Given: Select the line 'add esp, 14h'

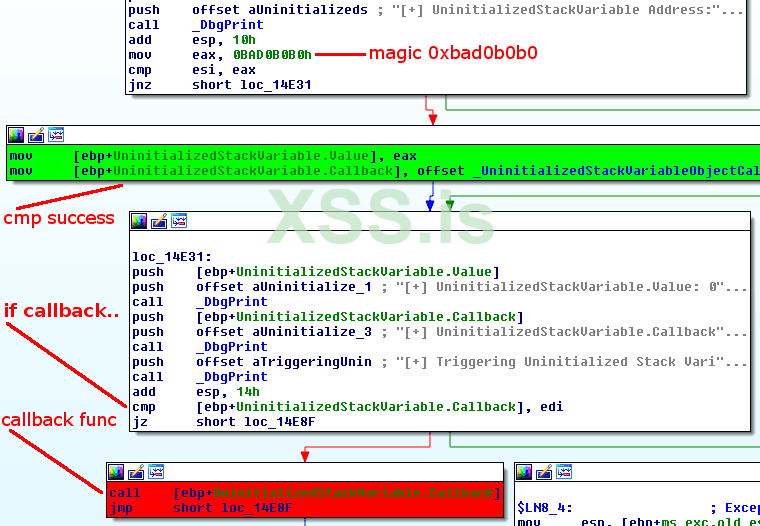Looking at the screenshot, I should click(x=196, y=392).
